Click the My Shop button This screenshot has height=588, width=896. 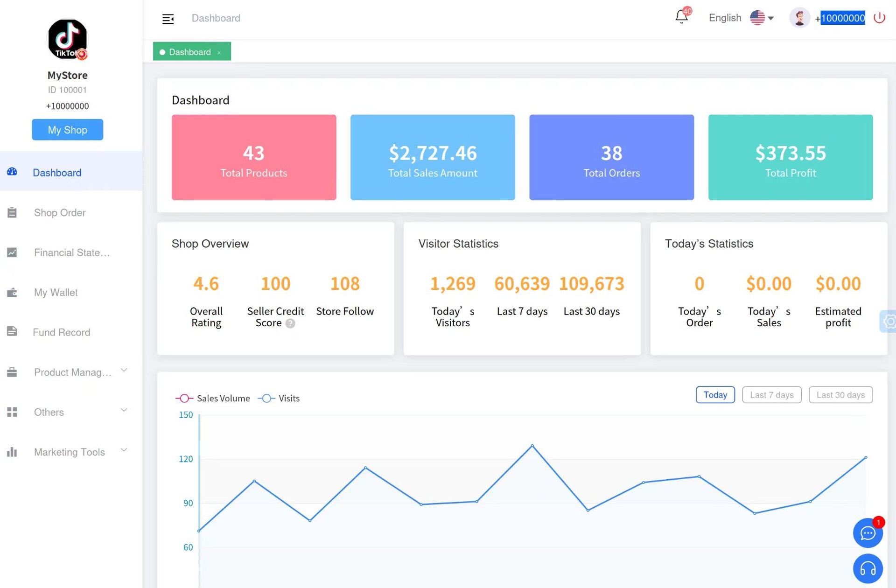pos(67,130)
